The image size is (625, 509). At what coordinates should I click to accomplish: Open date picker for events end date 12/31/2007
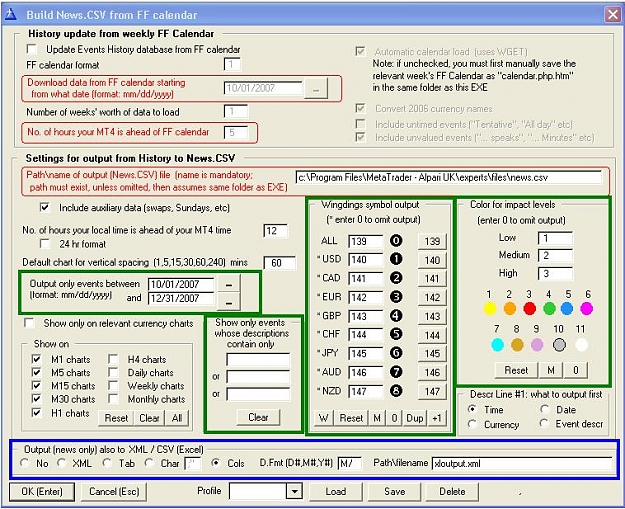pyautogui.click(x=229, y=303)
